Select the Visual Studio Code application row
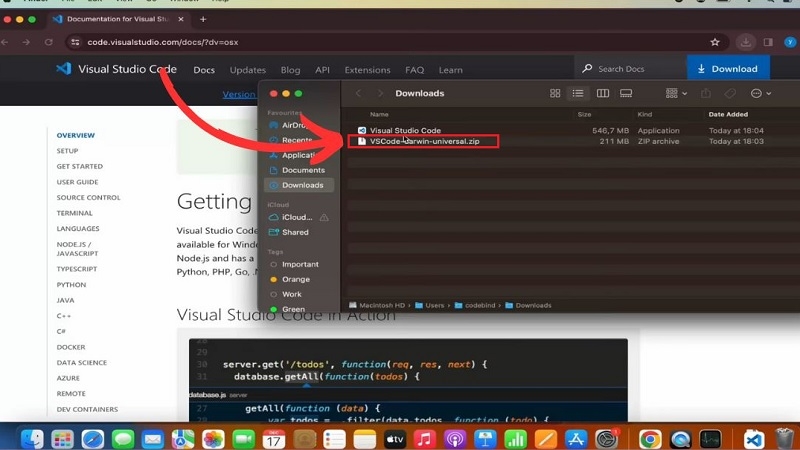The height and width of the screenshot is (450, 800). tap(561, 131)
